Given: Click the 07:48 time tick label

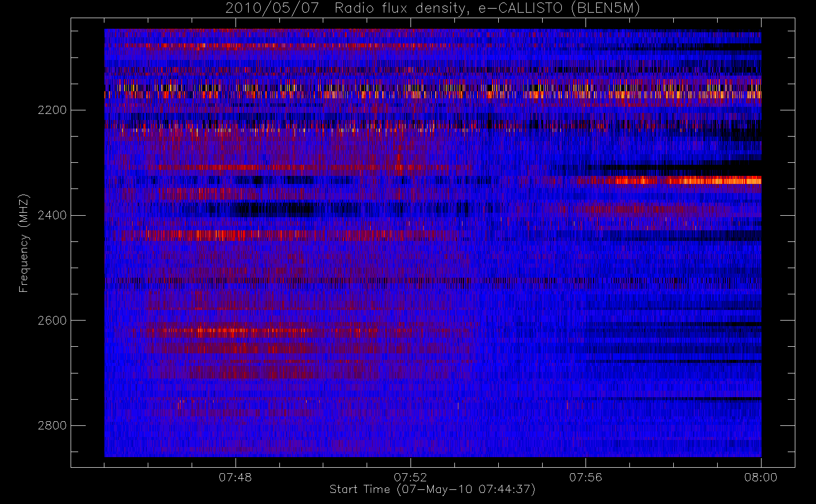Looking at the screenshot, I should (x=236, y=477).
